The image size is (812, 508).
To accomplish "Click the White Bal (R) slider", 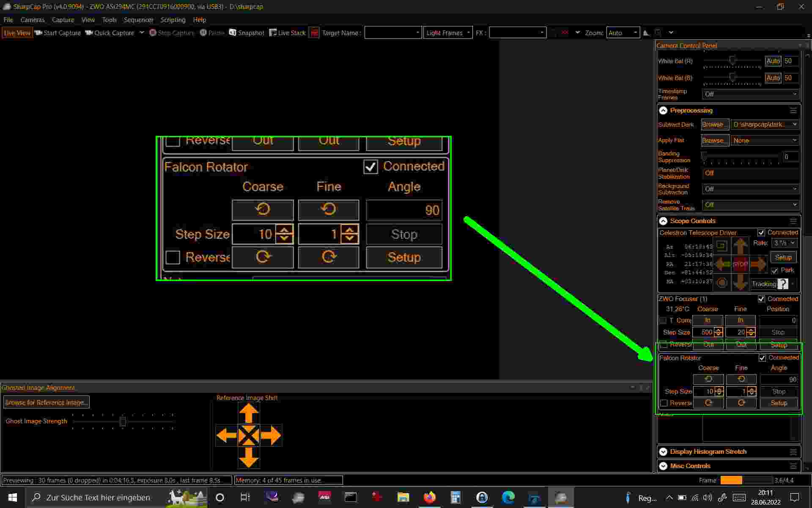I will [x=732, y=61].
